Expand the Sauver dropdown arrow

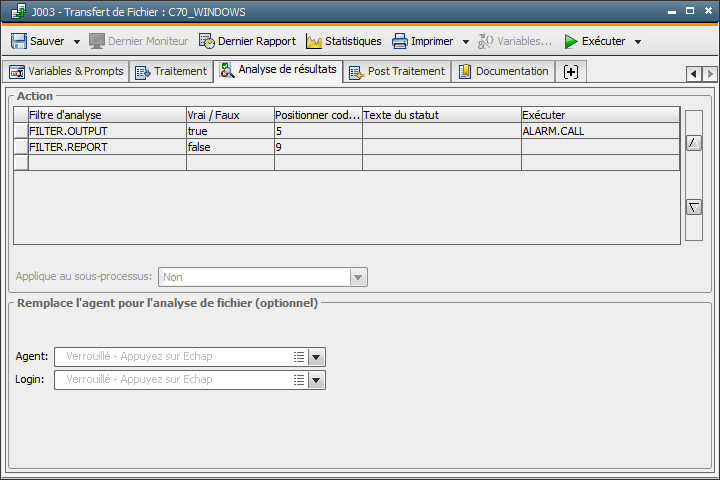tap(77, 42)
